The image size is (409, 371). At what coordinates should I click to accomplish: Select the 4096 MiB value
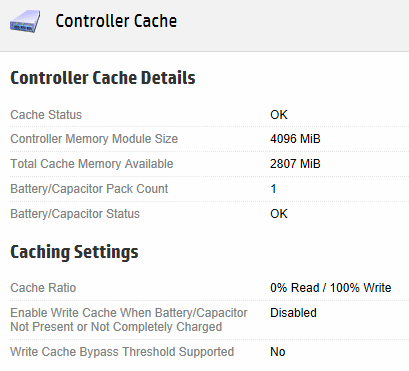tap(295, 139)
